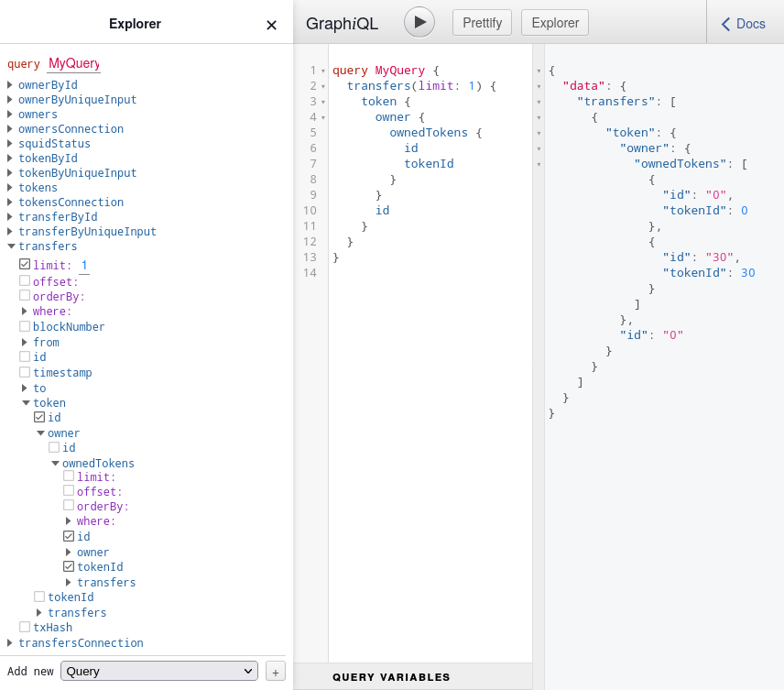Uncheck the limit argument under transfers

[25, 264]
